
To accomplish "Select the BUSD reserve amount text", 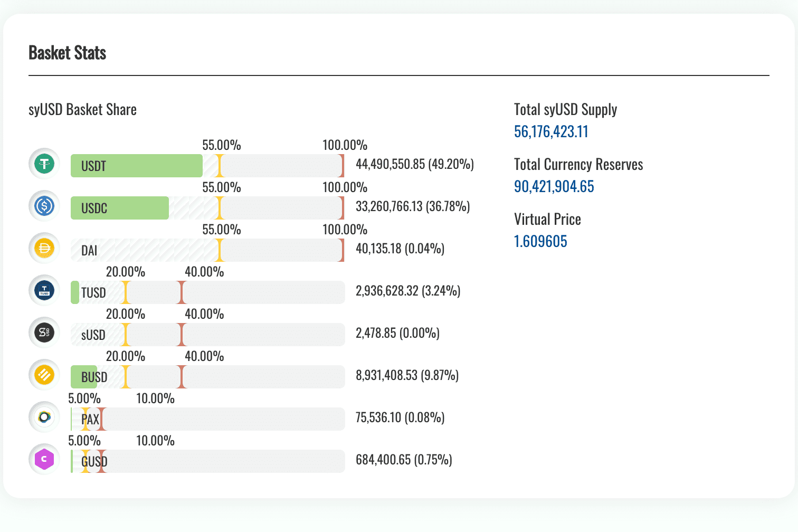I will click(407, 375).
